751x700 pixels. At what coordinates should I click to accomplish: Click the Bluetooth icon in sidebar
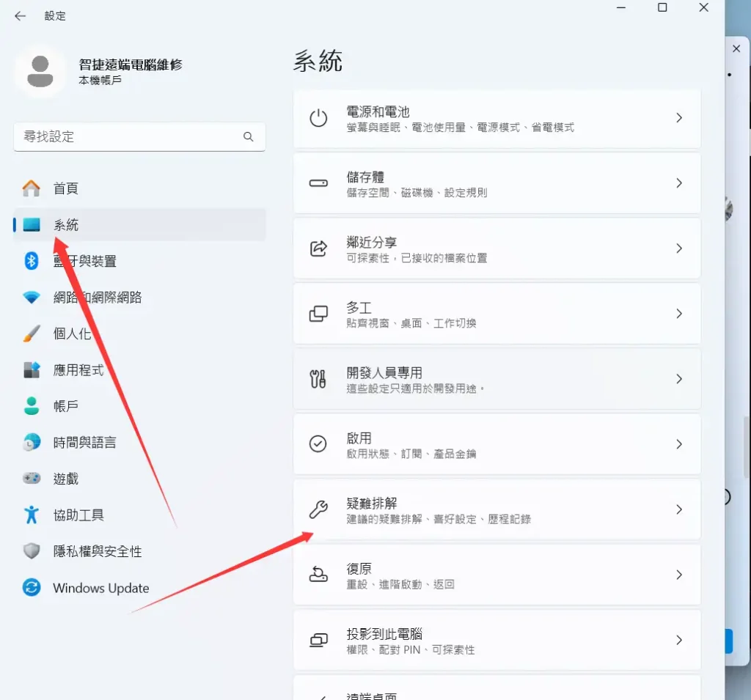[x=32, y=261]
